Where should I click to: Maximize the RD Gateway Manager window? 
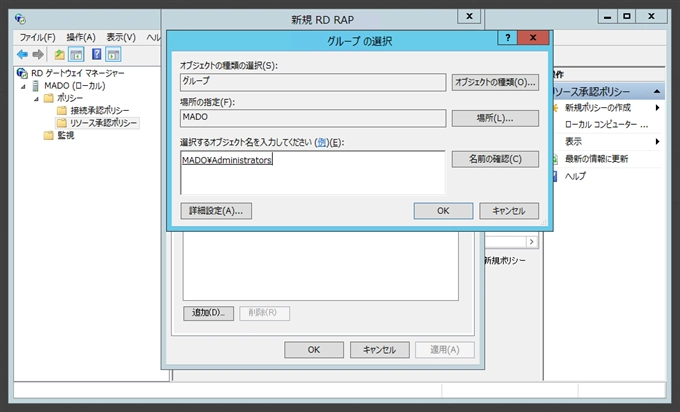click(627, 17)
